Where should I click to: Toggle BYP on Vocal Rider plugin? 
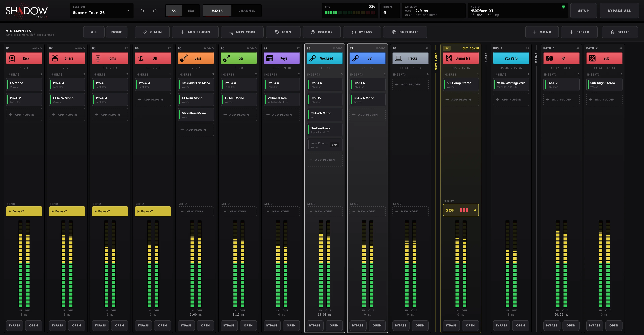pos(334,145)
